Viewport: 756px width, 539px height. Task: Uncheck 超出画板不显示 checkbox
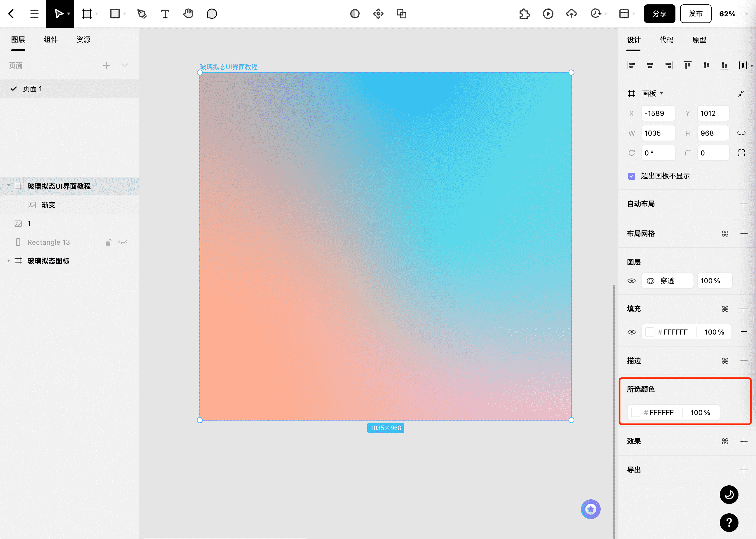631,176
